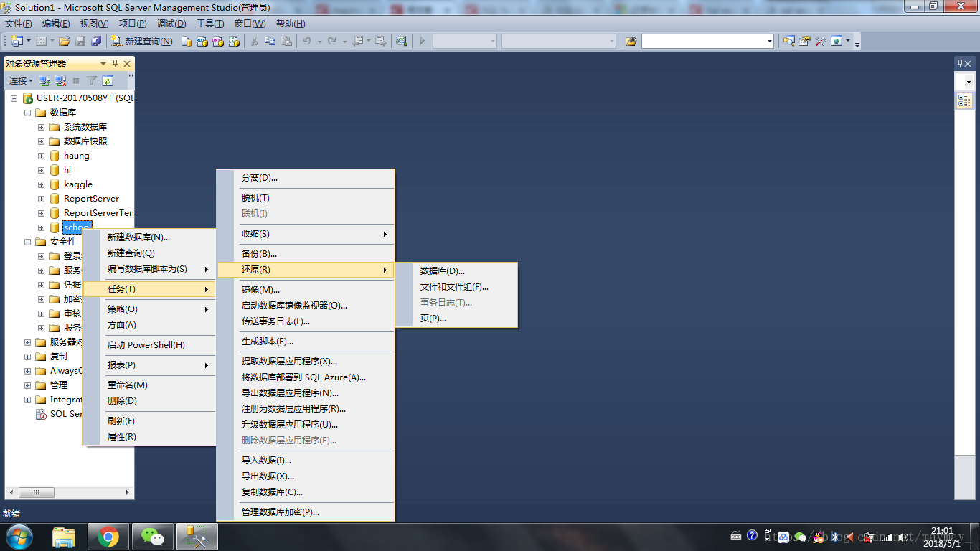Open the 视图(V) menu
The height and width of the screenshot is (551, 980).
click(x=94, y=24)
